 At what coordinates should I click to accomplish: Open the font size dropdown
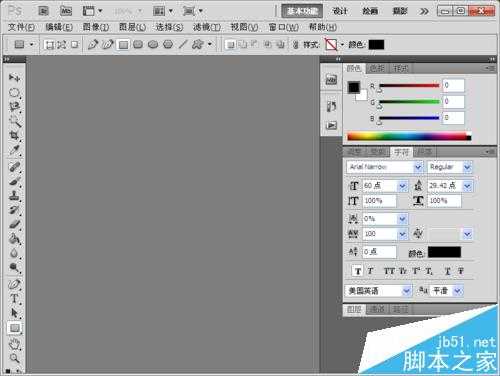403,186
